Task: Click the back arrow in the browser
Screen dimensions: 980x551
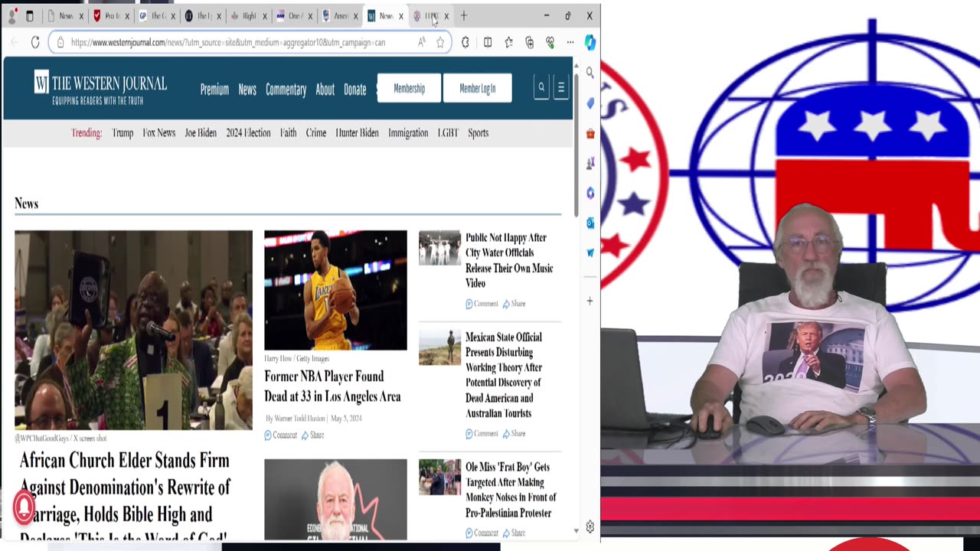Action: point(15,42)
